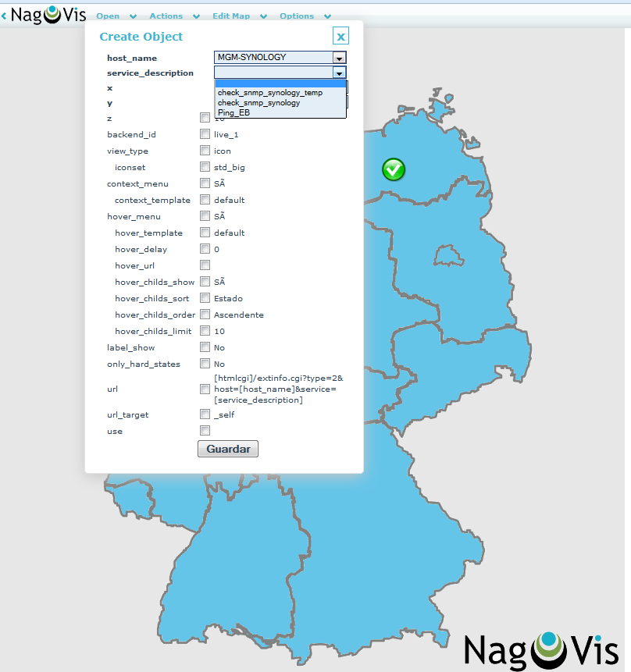Click the Edit Map chevron arrow
The height and width of the screenshot is (672, 631).
click(263, 16)
